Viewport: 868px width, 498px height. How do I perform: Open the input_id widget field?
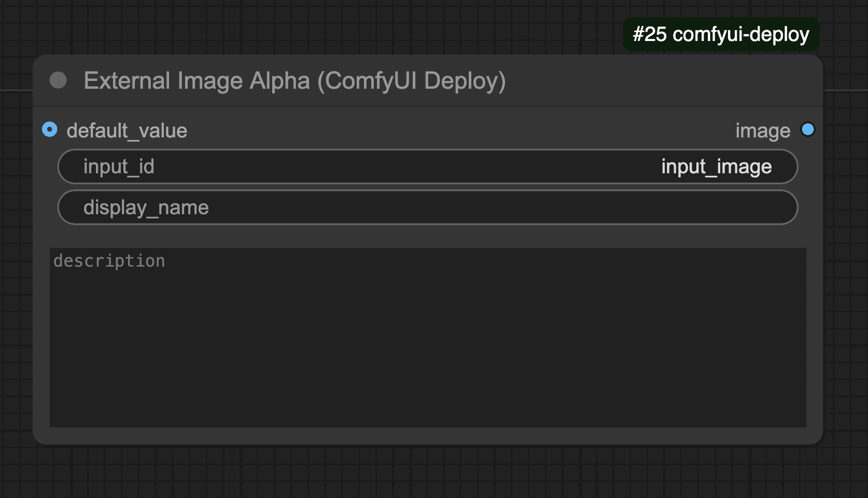[x=428, y=166]
